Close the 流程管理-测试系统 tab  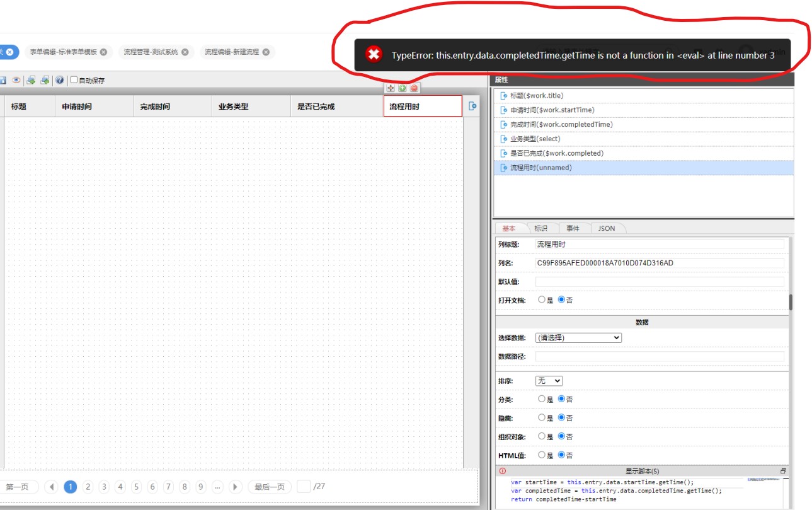click(x=185, y=52)
